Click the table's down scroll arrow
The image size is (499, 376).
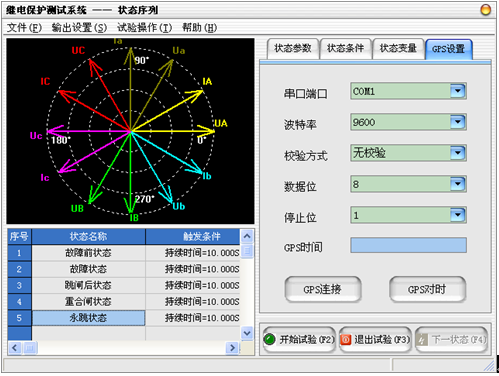pos(247,333)
